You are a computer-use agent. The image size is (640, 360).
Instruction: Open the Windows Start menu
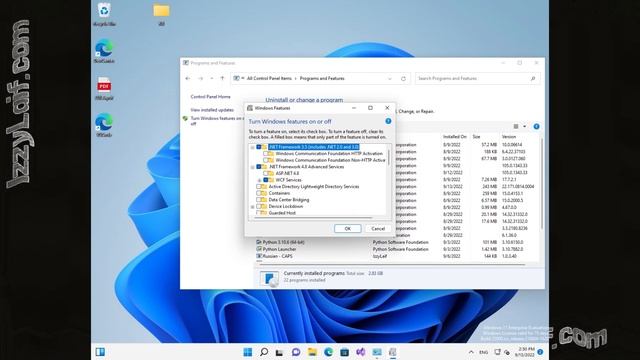tap(247, 352)
